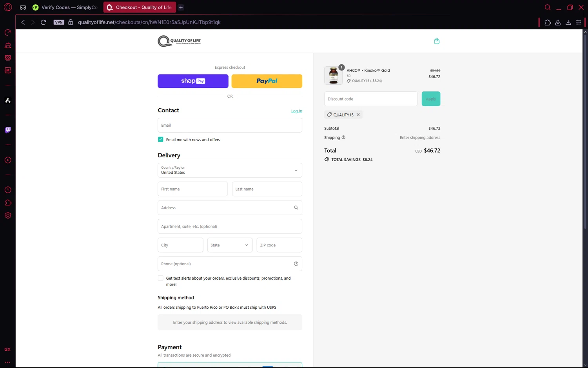
Task: Open GX Corner gamepad icon
Action: [x=23, y=7]
